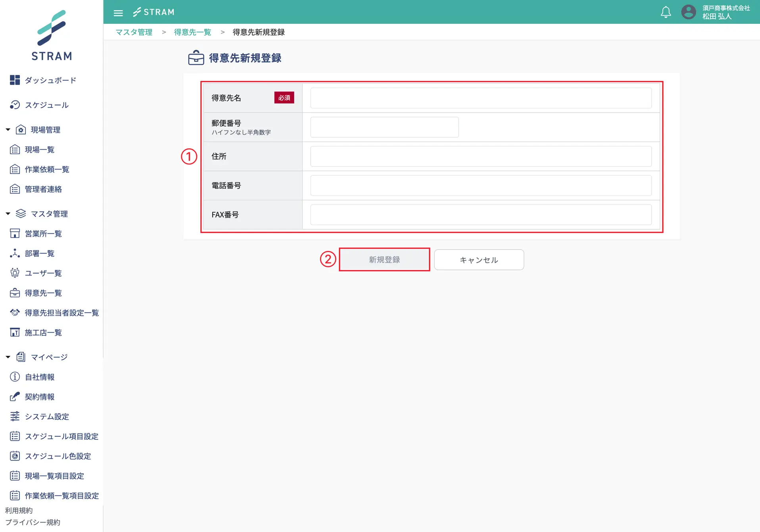Click the スケジュール sidebar icon
This screenshot has height=532, width=760.
pos(15,105)
